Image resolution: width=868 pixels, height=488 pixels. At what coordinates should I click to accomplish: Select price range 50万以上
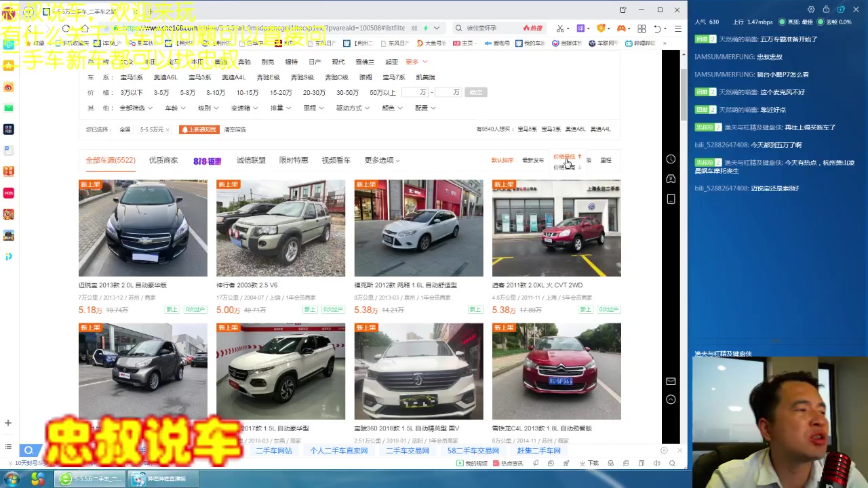pyautogui.click(x=382, y=92)
